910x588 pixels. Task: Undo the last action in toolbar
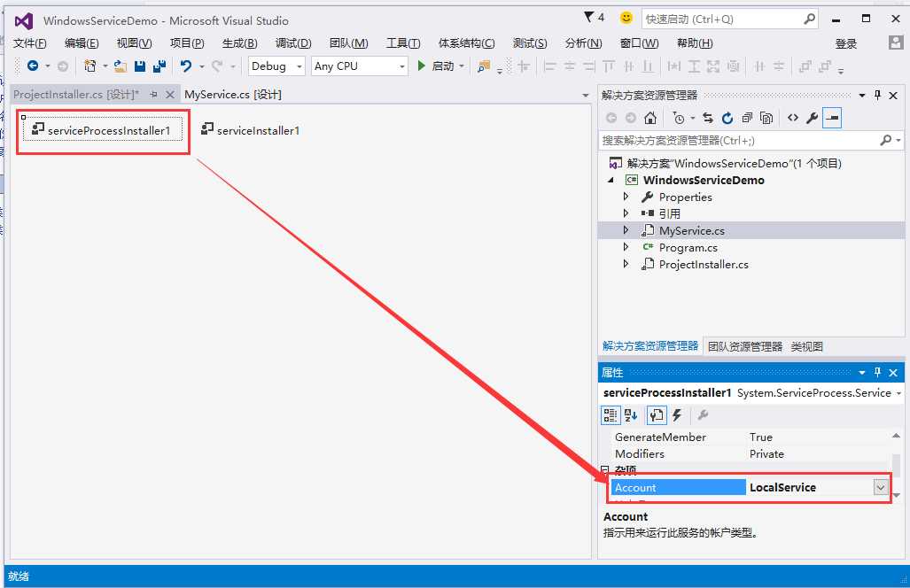click(x=186, y=66)
